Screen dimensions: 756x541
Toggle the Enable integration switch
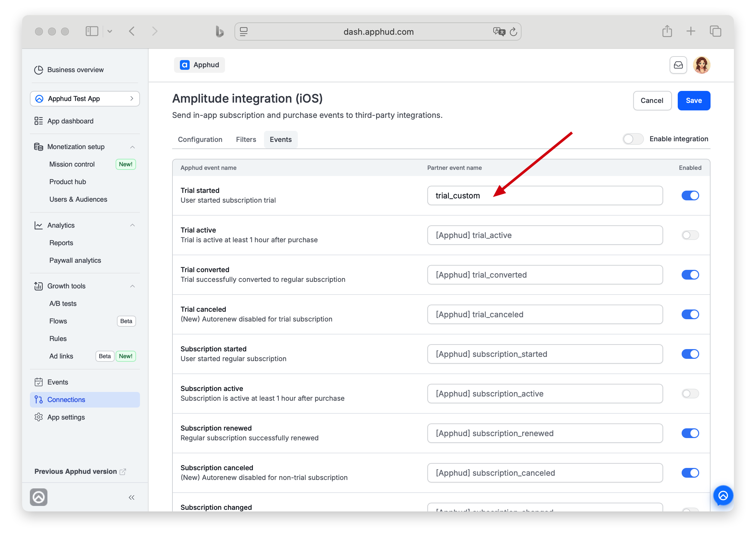click(x=633, y=139)
